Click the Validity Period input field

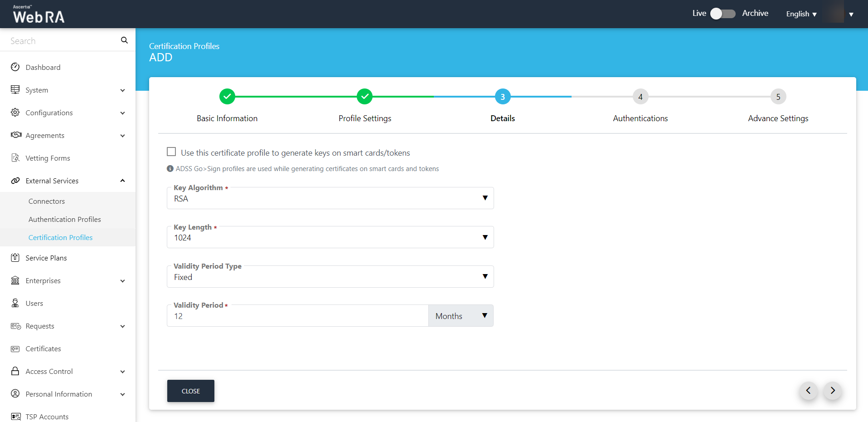(x=297, y=316)
